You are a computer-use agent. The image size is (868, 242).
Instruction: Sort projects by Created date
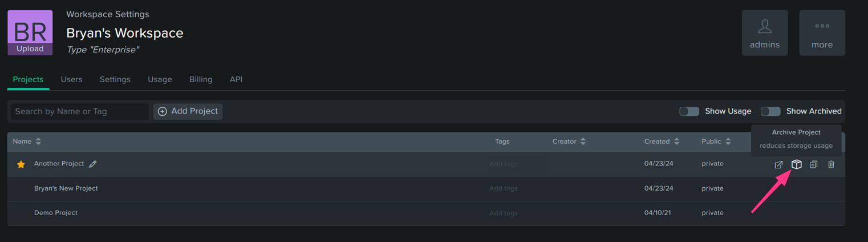(662, 142)
